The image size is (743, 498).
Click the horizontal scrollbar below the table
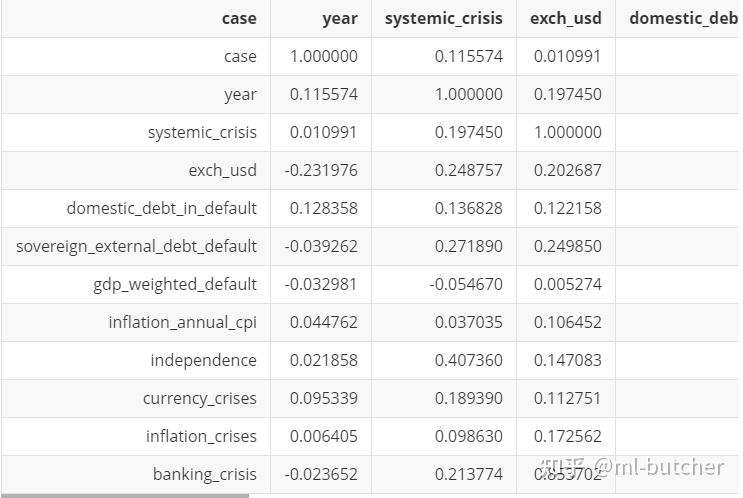point(124,495)
